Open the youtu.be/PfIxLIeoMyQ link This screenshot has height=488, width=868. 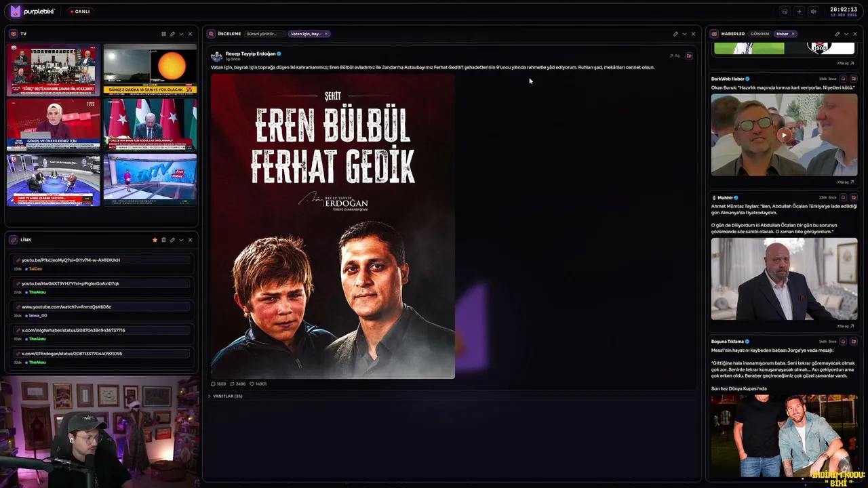tap(102, 260)
